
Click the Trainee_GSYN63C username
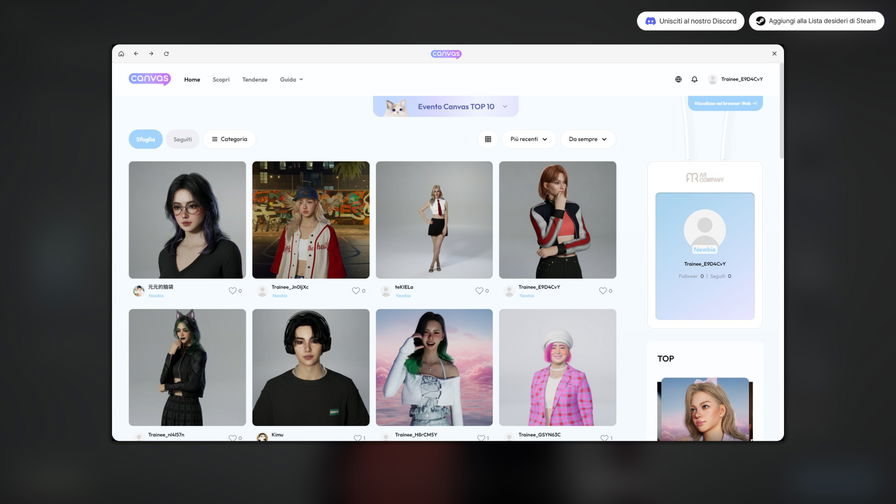pos(539,435)
